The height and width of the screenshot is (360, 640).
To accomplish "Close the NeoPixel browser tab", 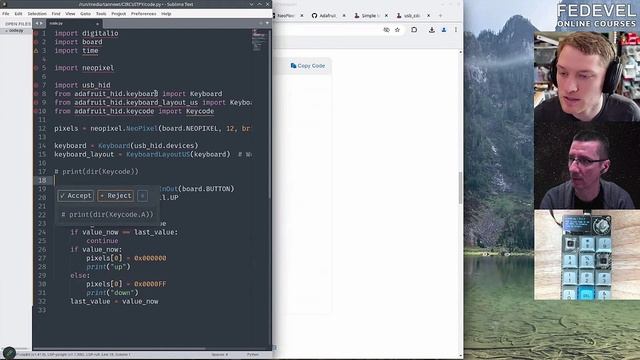I will (302, 16).
